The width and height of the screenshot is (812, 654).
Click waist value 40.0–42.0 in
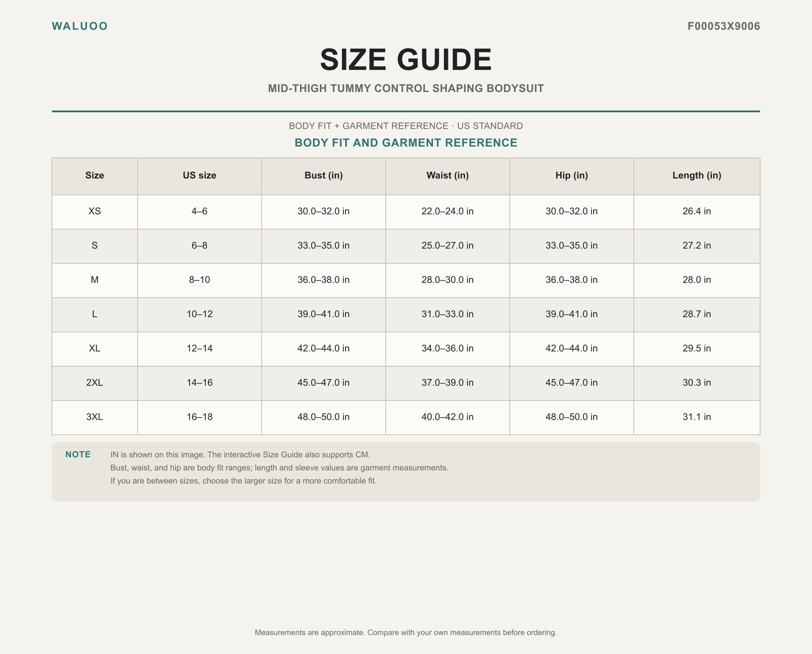(x=448, y=417)
